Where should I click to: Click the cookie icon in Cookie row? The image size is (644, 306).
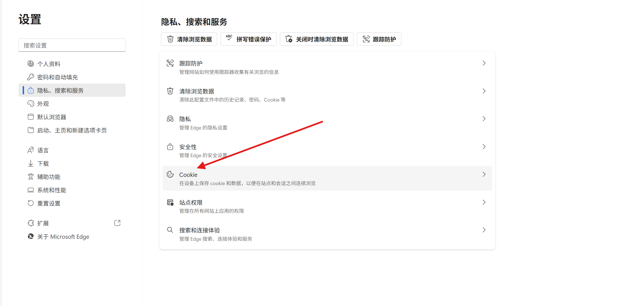point(170,174)
